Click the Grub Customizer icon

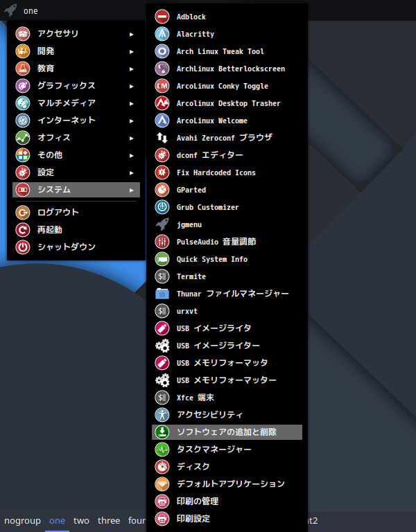click(x=162, y=207)
